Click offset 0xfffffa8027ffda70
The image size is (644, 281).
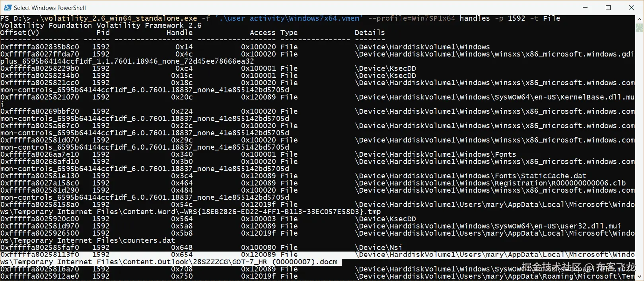coord(40,54)
